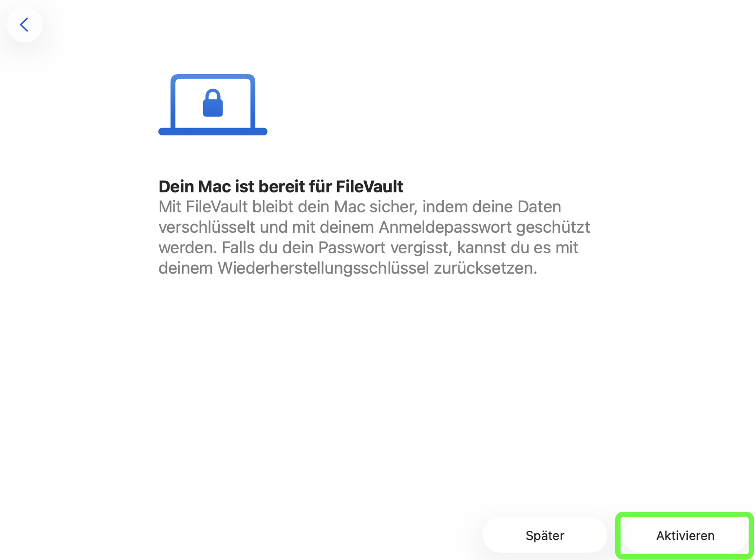
Task: Click 'Mit FileVault bleibt dein Mac sicher' line
Action: [287, 207]
